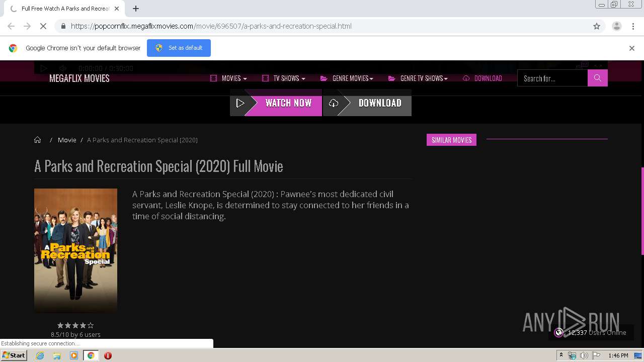Click the Watch Now button
The height and width of the screenshot is (362, 644).
(x=276, y=103)
